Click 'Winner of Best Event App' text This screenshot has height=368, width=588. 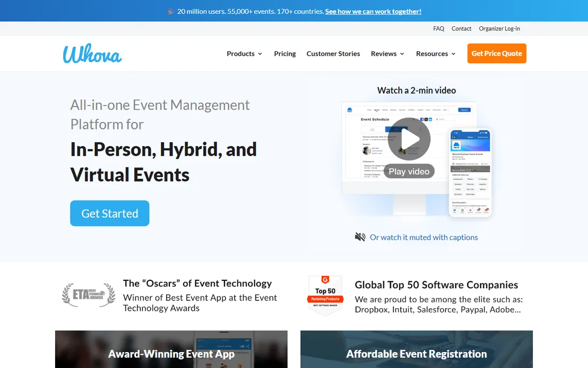(175, 297)
